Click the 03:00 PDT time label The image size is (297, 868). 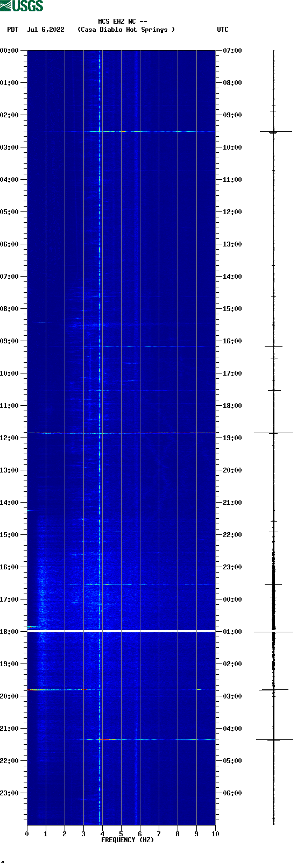click(x=9, y=147)
